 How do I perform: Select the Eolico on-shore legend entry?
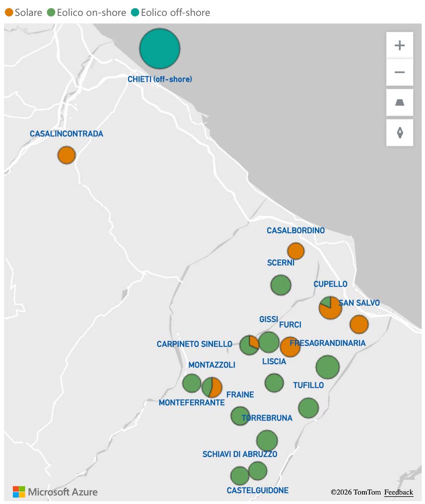click(86, 12)
